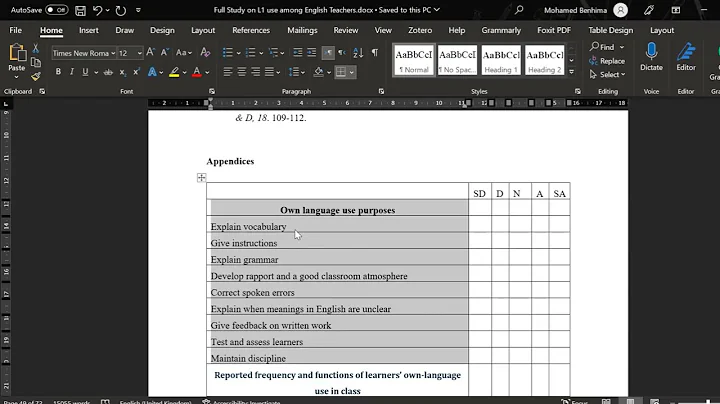The image size is (720, 404).
Task: Cut selection with the scissors icon
Action: pos(35,48)
